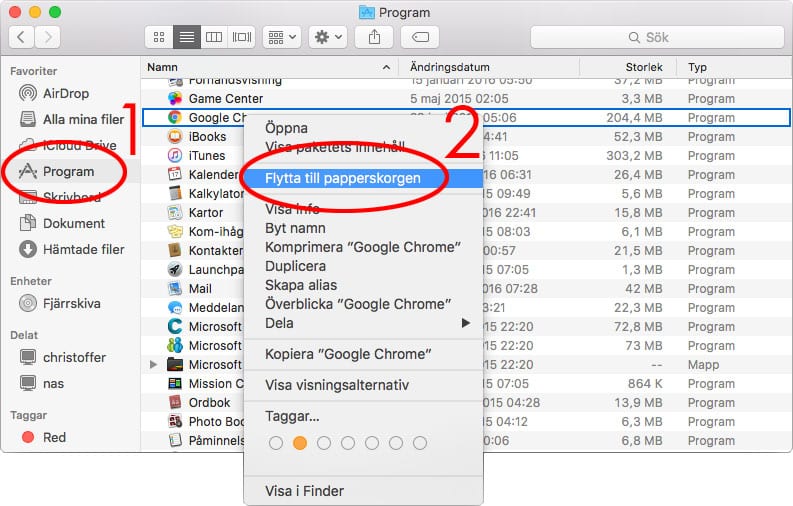Go back with the left arrow button
Screen dimensions: 793x506
tap(21, 37)
